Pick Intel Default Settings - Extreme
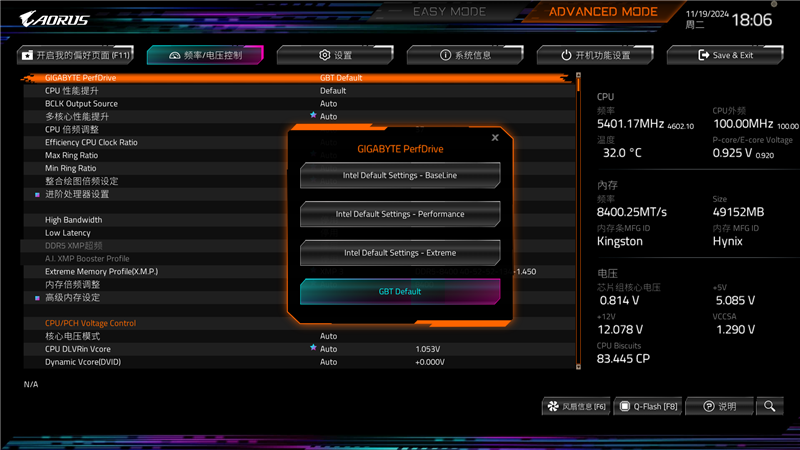Screen dimensions: 800x450 400,253
